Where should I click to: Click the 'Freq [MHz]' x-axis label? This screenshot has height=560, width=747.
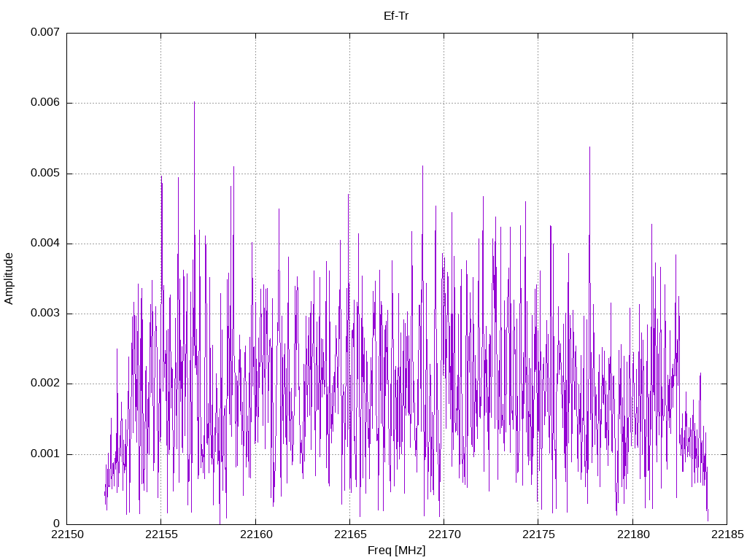(x=396, y=551)
